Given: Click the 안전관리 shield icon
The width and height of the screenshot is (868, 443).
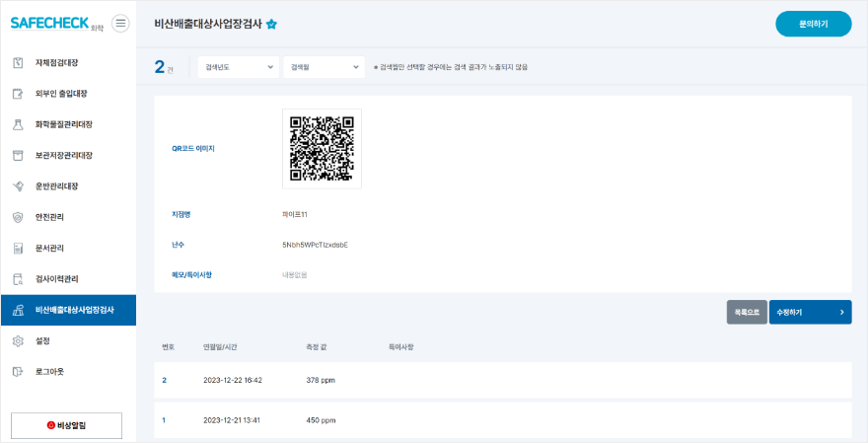Looking at the screenshot, I should (x=18, y=217).
